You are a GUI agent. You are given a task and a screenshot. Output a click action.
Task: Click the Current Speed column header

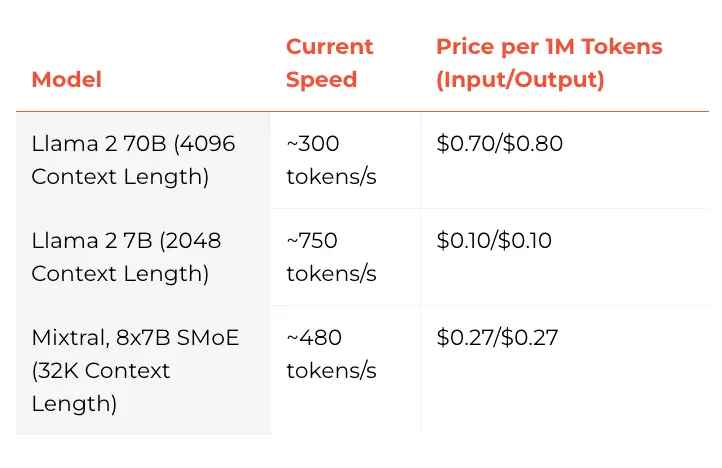pos(329,63)
